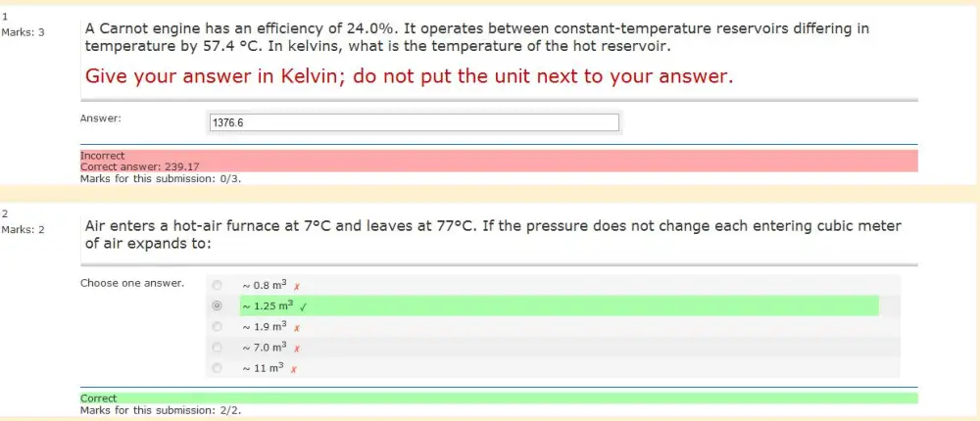
Task: Click the ~ 1.25 m³ answer label
Action: (x=268, y=306)
